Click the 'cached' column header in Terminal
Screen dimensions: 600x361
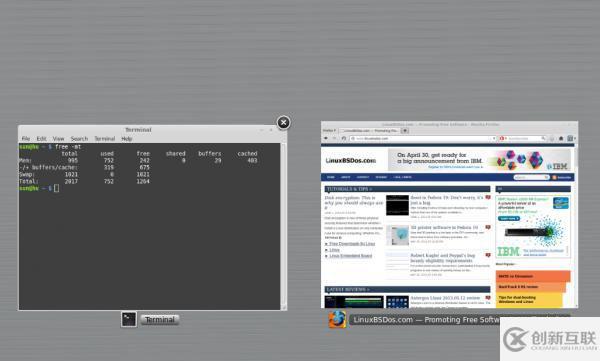tap(247, 154)
